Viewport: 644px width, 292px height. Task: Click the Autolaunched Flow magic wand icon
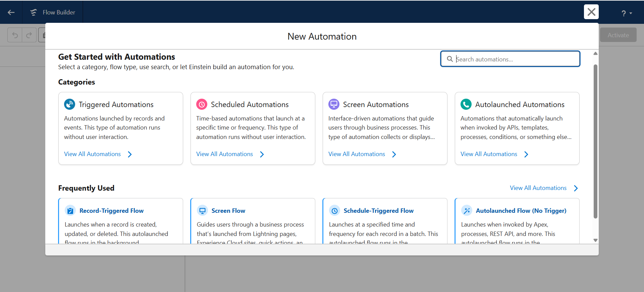tap(467, 211)
